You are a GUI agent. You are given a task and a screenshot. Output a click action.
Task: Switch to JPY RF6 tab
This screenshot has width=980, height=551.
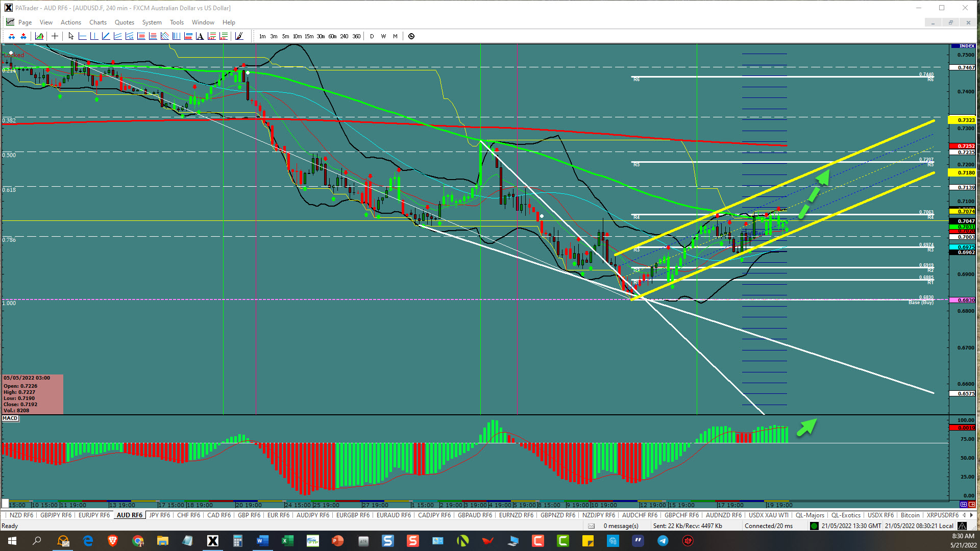(160, 515)
